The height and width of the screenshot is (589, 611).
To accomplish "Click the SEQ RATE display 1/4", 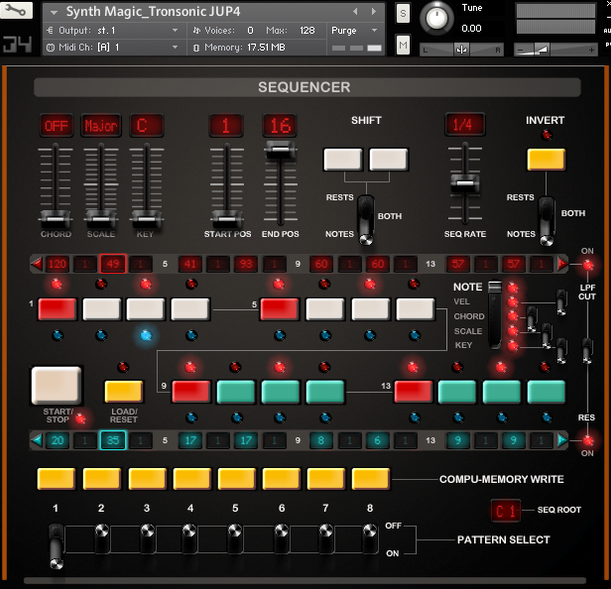I will (x=465, y=125).
